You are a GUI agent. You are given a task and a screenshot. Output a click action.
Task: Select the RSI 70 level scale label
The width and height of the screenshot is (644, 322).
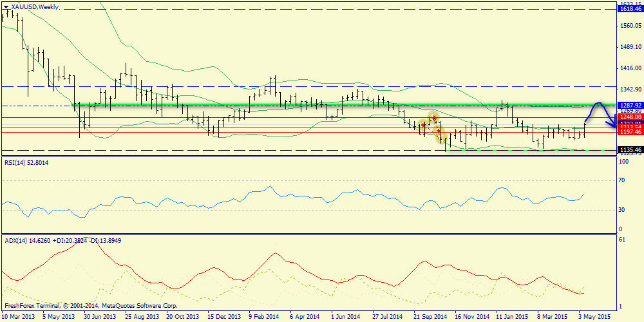[x=623, y=182]
